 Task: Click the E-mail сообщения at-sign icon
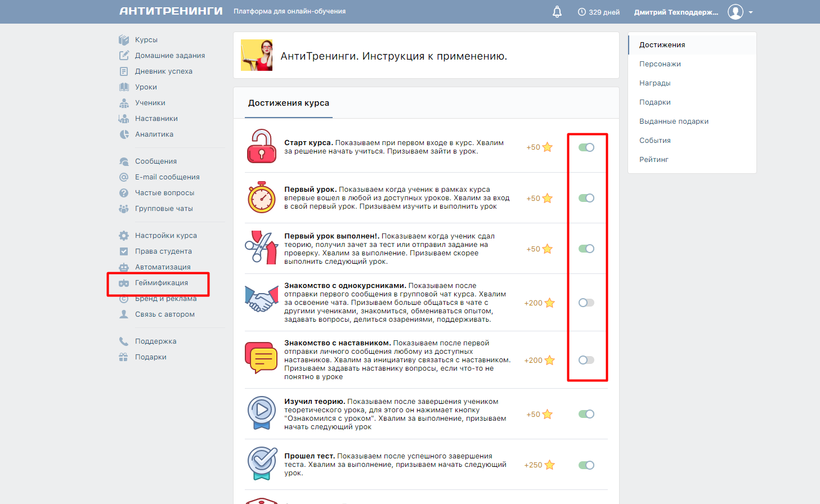tap(124, 177)
